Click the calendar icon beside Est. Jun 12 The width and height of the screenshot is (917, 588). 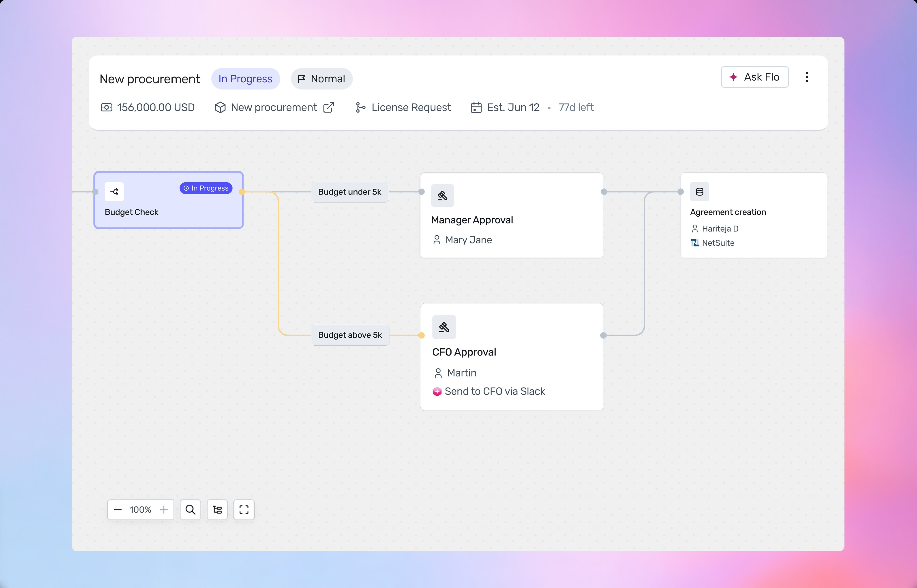(476, 107)
